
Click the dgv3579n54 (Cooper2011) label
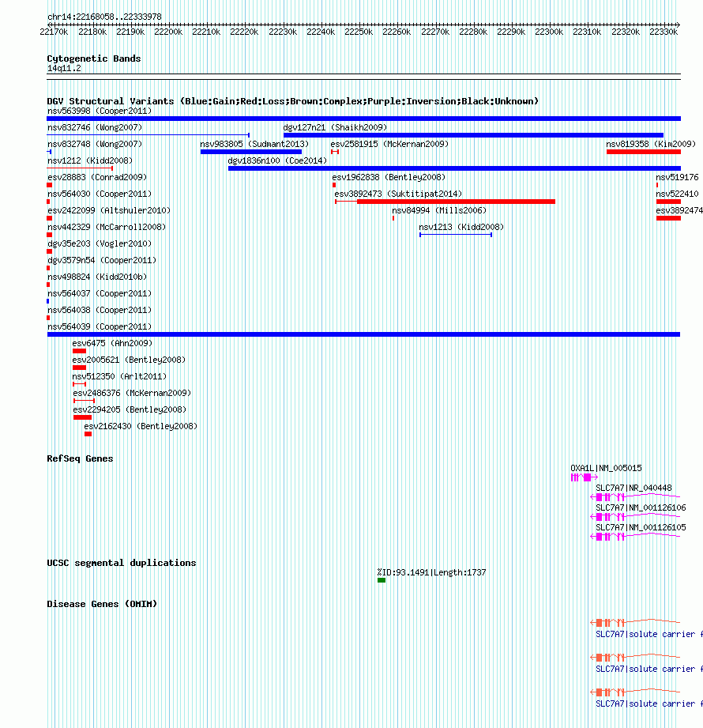[x=102, y=261]
